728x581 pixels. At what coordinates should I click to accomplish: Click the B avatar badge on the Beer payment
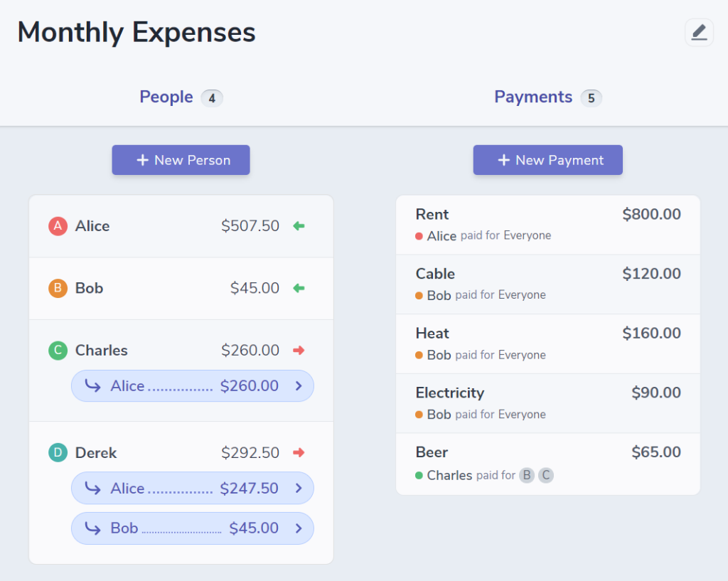coord(527,475)
